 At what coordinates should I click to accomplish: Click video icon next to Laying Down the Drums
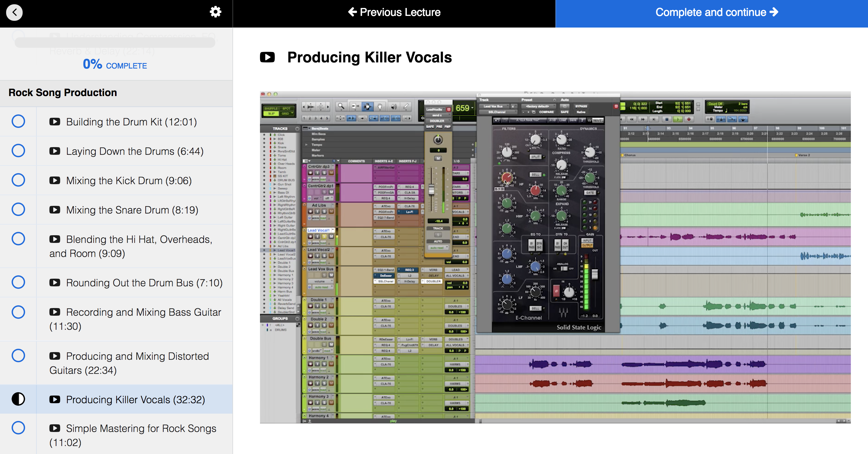pyautogui.click(x=54, y=151)
